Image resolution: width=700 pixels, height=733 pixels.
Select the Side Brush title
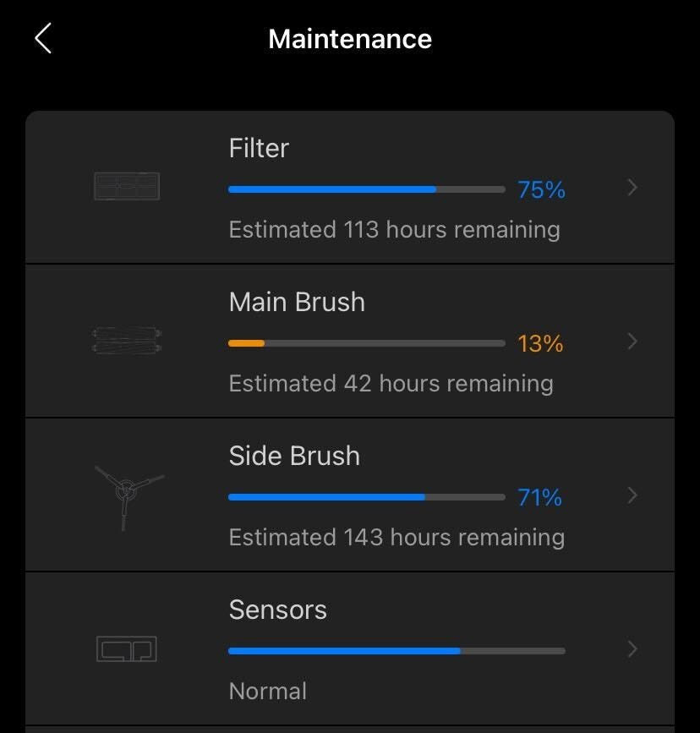tap(294, 456)
